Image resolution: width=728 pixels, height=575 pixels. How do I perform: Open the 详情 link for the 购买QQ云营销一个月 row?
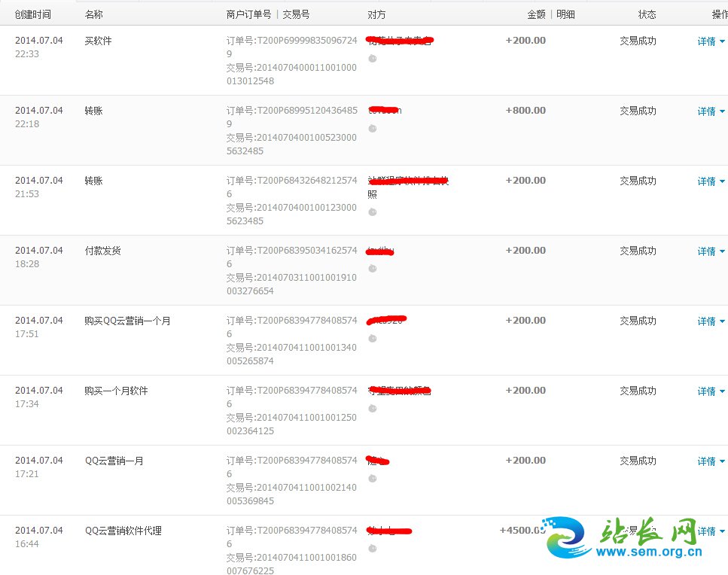coord(706,321)
